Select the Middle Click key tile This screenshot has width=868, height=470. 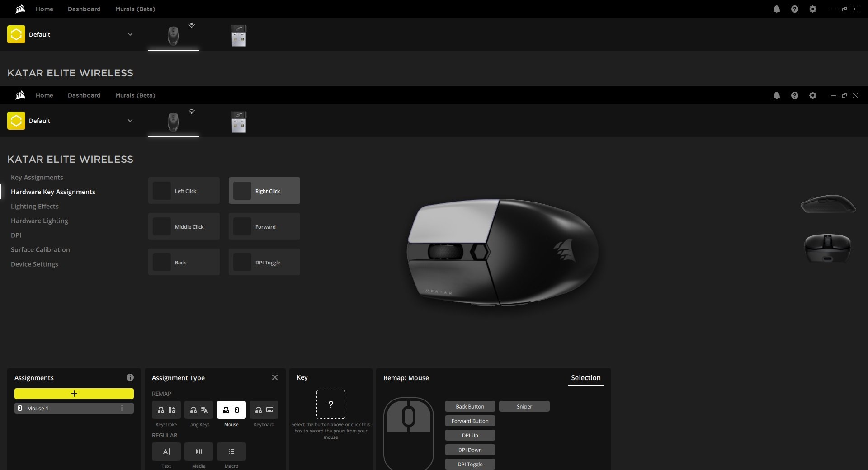(184, 226)
